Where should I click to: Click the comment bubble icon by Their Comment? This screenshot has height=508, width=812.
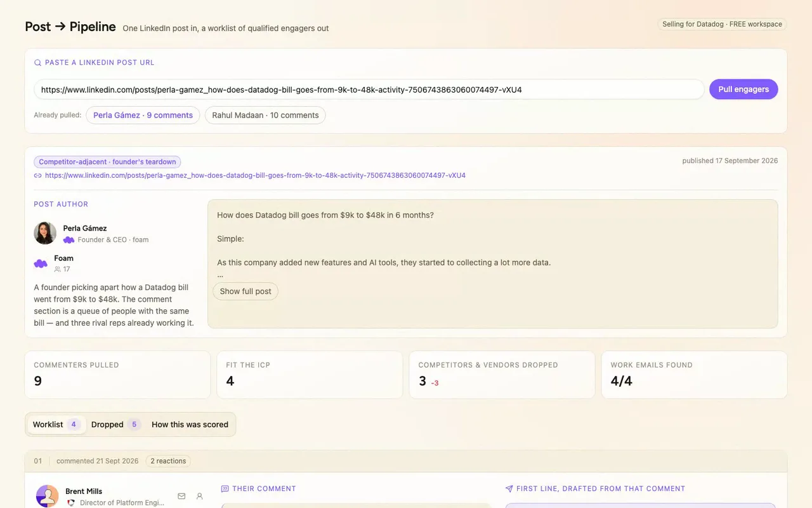coord(225,489)
